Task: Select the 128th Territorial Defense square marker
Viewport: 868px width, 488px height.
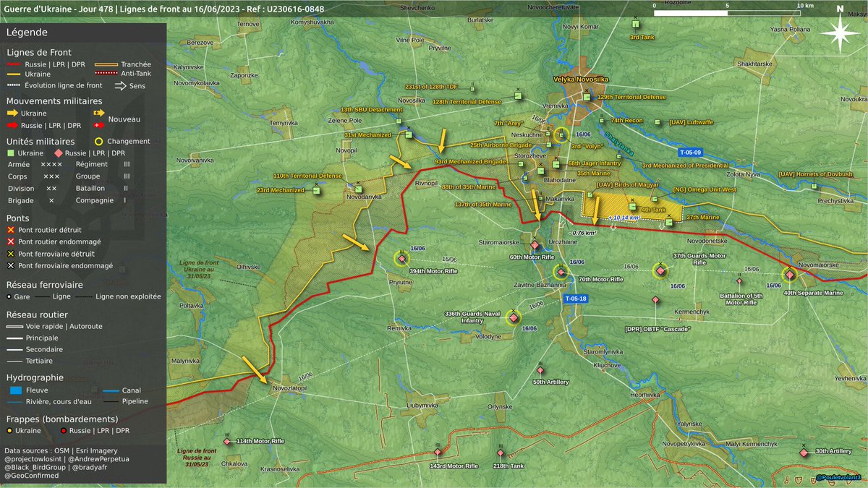Action: point(518,94)
